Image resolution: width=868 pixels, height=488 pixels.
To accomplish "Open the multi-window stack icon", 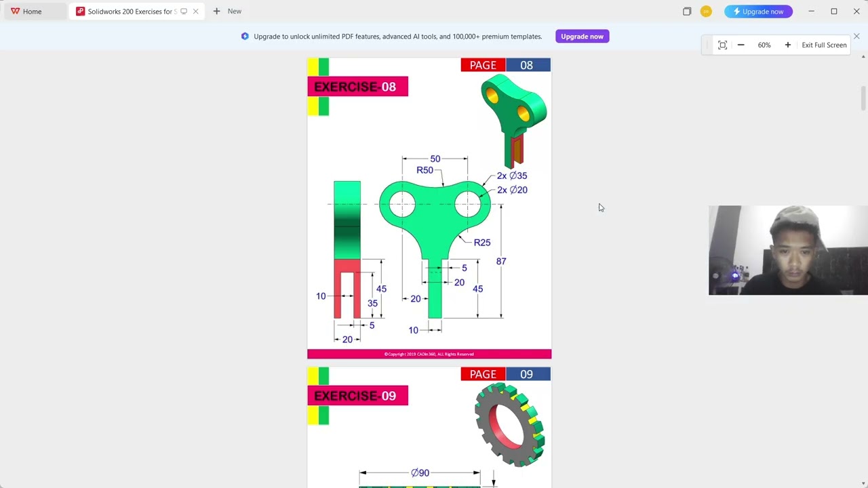I will (x=687, y=12).
